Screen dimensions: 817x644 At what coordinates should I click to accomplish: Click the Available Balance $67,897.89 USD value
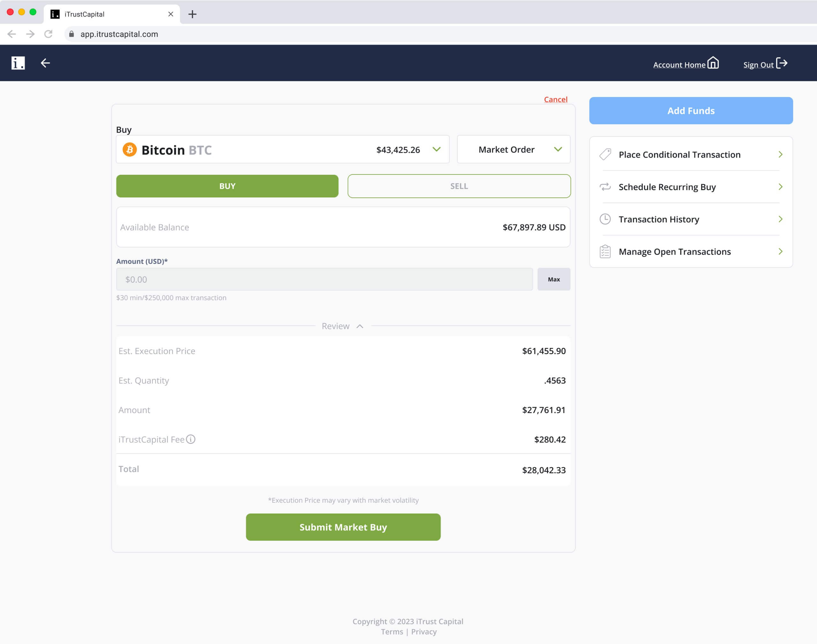(534, 227)
